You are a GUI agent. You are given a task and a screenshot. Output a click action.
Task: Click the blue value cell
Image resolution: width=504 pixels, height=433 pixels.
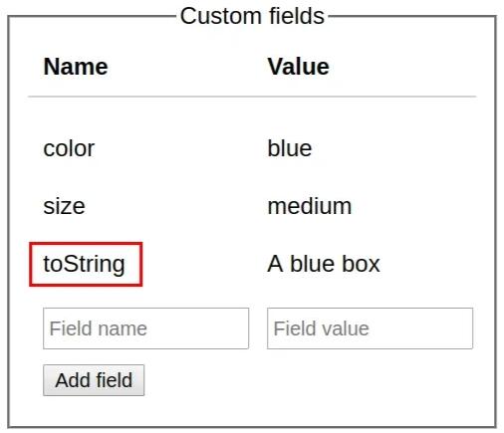coord(290,148)
